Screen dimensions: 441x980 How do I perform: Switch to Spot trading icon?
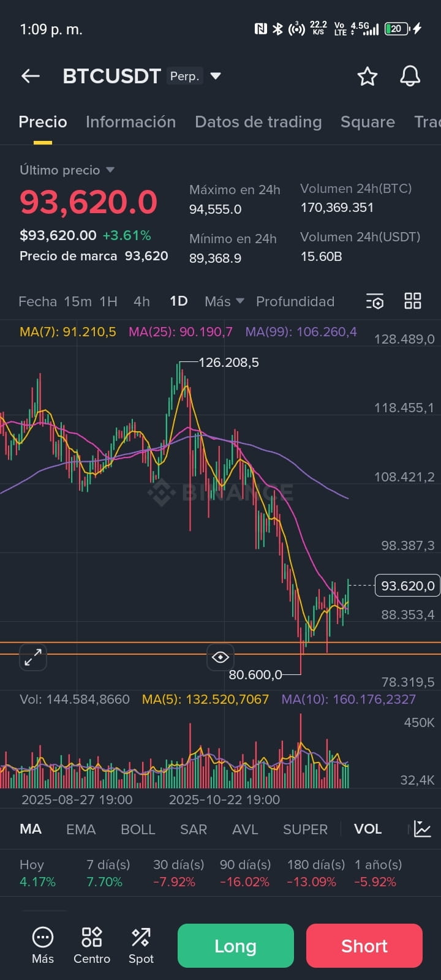pos(141,946)
